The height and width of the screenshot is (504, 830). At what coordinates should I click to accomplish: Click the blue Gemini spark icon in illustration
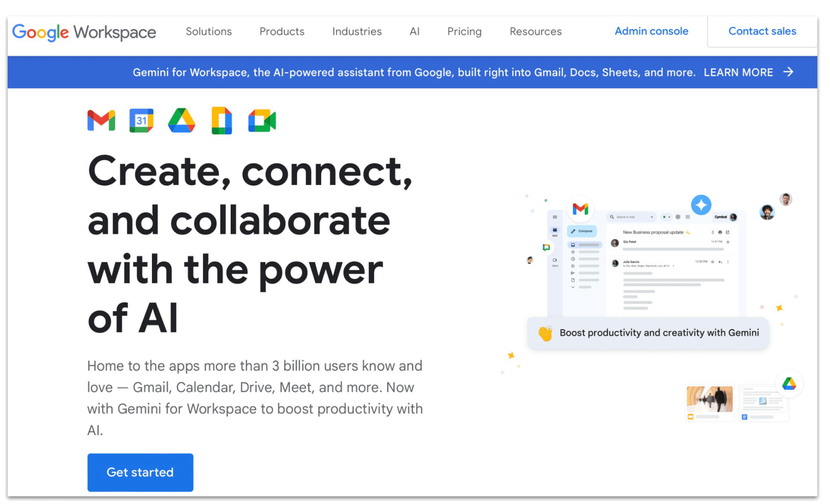pyautogui.click(x=701, y=205)
